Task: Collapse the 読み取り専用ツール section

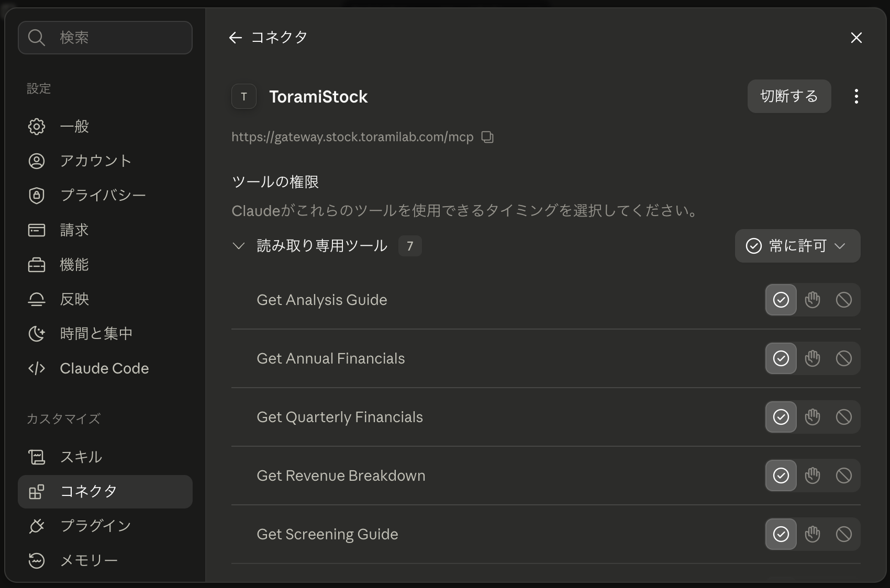Action: coord(239,246)
